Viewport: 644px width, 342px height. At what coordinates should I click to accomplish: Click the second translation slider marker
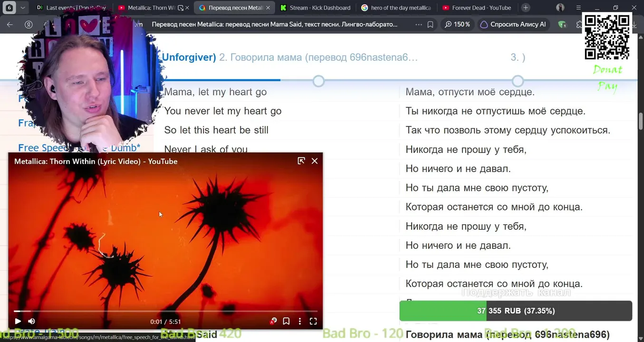click(518, 81)
